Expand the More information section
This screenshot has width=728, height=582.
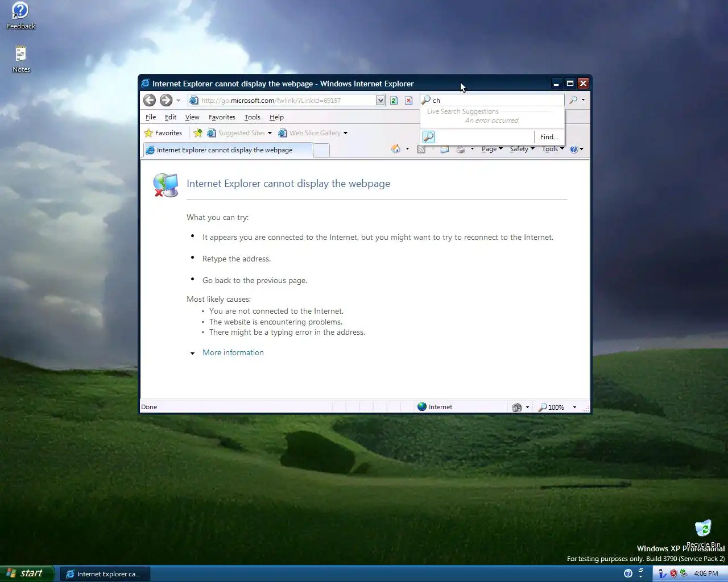click(x=192, y=353)
